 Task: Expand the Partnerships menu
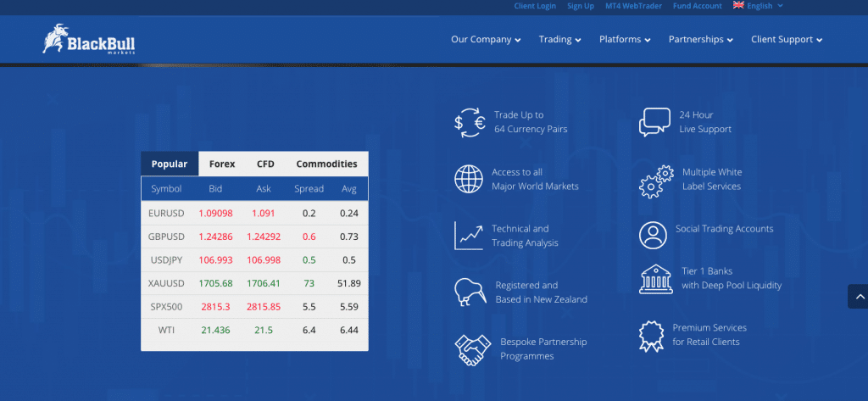[x=701, y=39]
